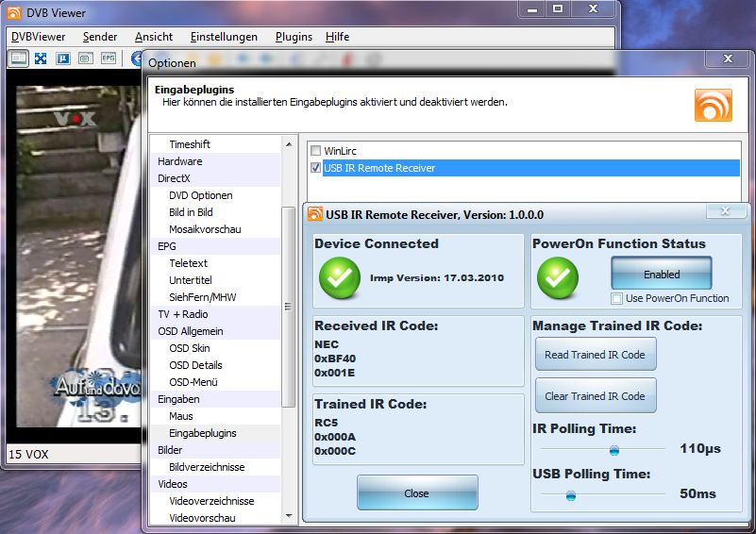
Task: Open the Hilfe menu
Action: tap(337, 37)
